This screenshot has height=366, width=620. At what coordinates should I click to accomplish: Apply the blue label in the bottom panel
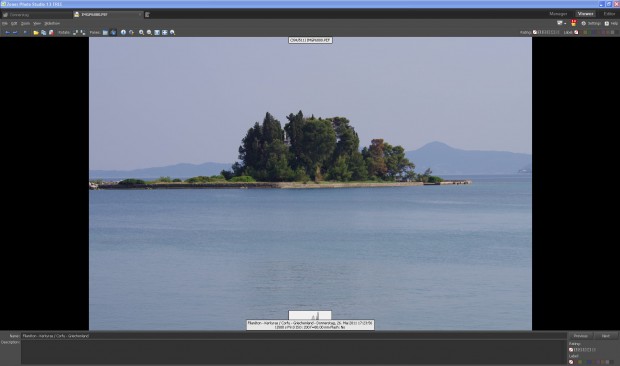[x=589, y=362]
